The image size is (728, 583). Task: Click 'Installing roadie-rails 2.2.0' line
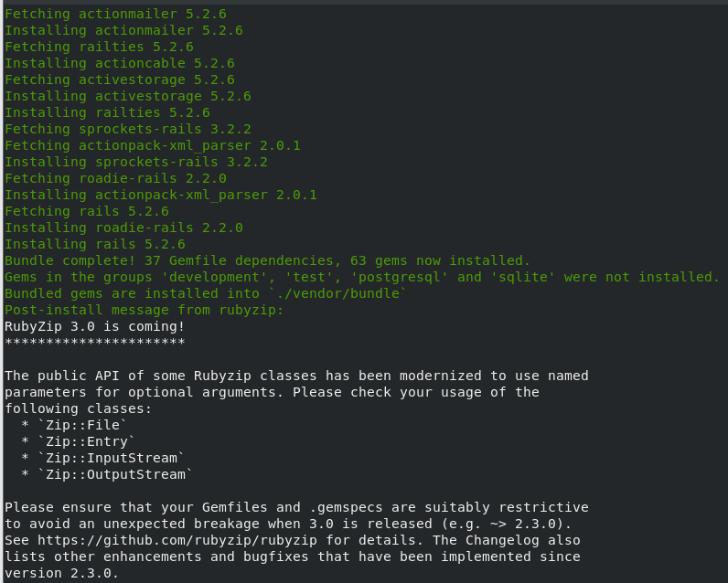click(123, 228)
